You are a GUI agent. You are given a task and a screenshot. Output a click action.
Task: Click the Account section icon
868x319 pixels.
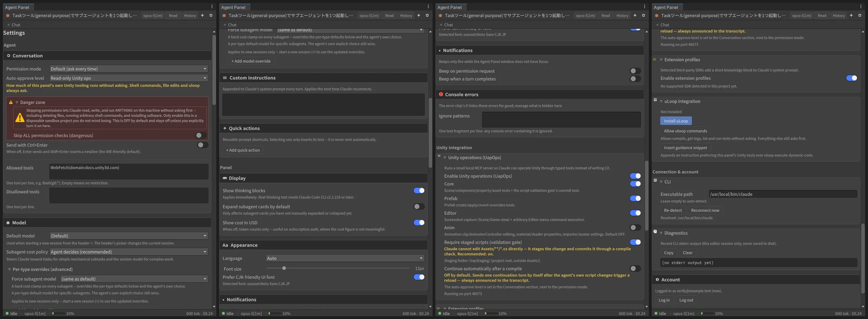point(657,279)
